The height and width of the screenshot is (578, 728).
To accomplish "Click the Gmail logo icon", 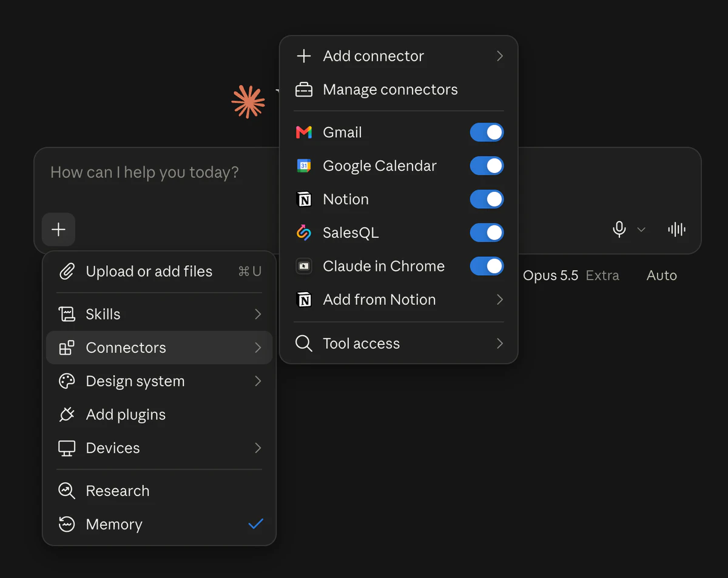I will [x=303, y=132].
